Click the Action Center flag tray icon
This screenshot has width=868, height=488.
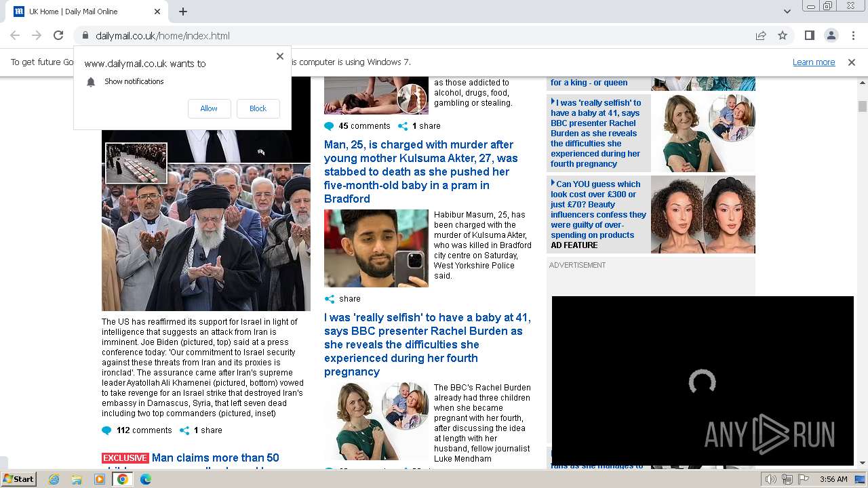click(804, 479)
